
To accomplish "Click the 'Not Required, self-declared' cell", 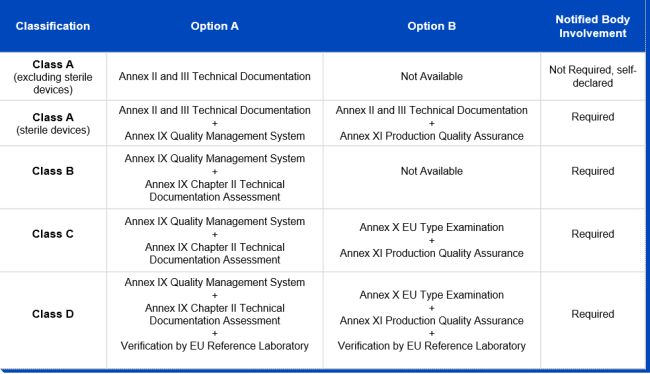I will (592, 76).
